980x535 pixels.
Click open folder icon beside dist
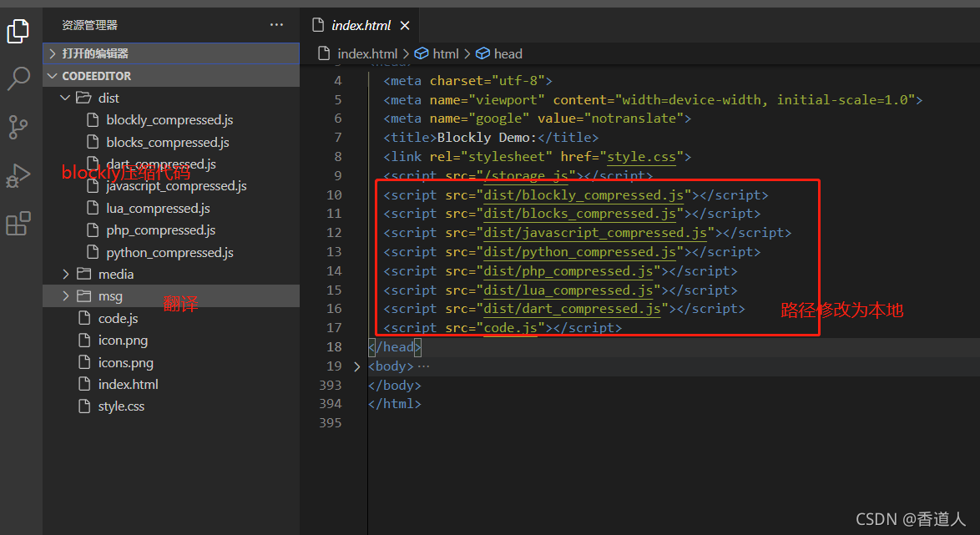pyautogui.click(x=83, y=98)
